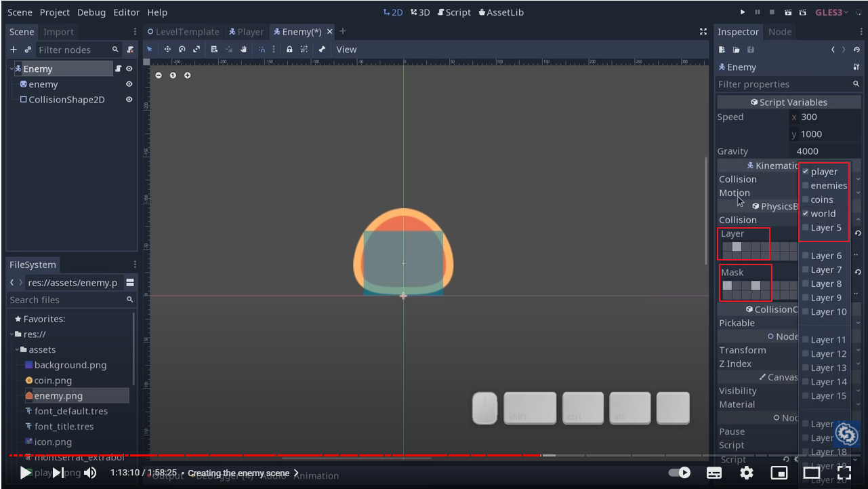Switch to the 3D workspace
The height and width of the screenshot is (489, 868).
click(x=420, y=12)
